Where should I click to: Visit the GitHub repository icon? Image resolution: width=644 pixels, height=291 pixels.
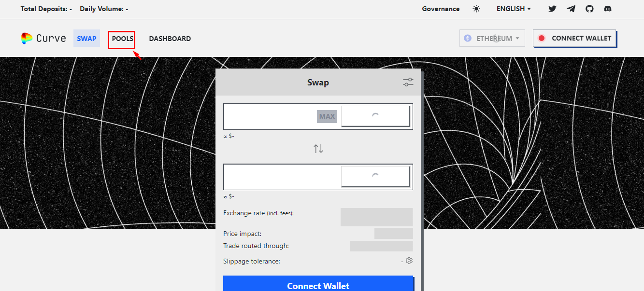589,9
